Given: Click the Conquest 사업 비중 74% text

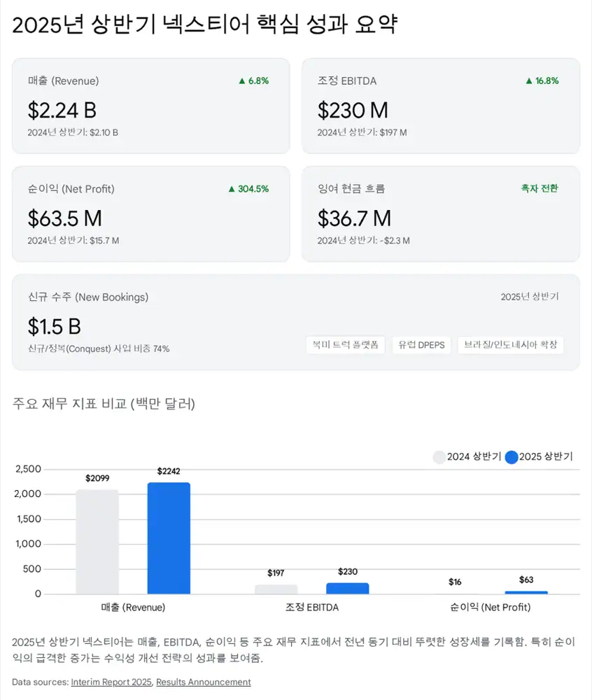Looking at the screenshot, I should [99, 348].
